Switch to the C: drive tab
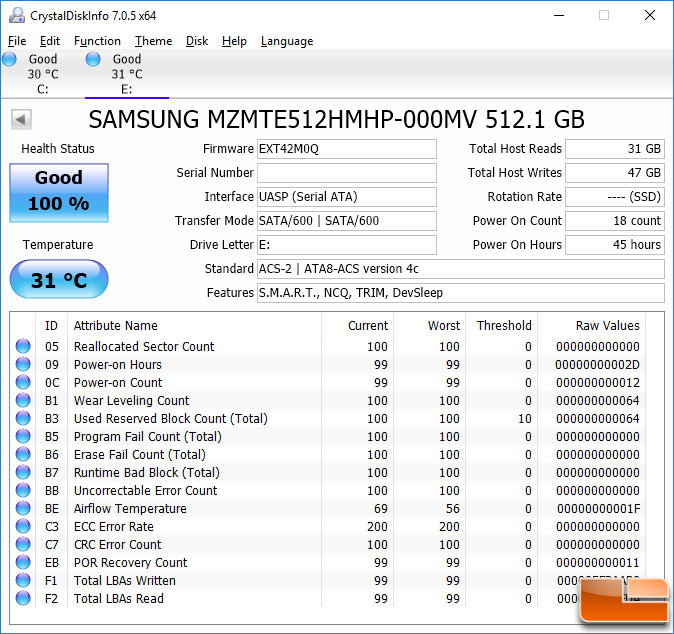Image resolution: width=674 pixels, height=634 pixels. coord(43,74)
